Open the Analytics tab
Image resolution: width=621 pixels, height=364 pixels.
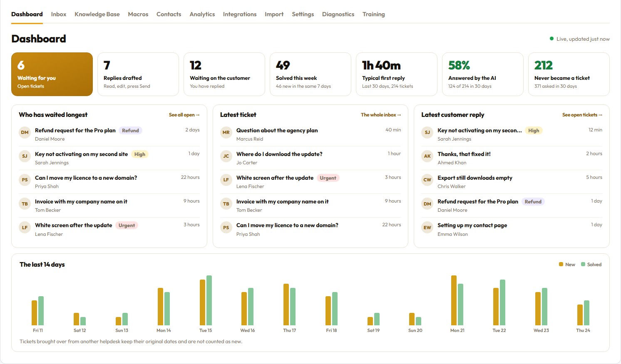coord(202,14)
